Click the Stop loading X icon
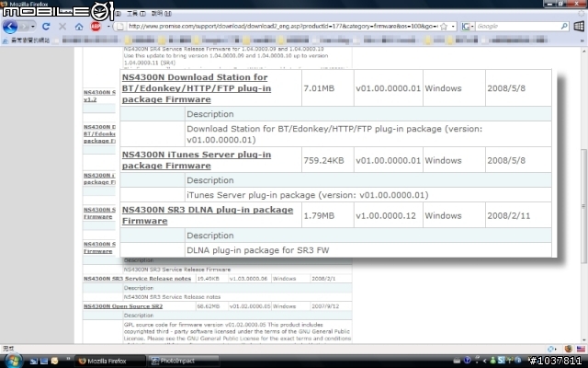 62,27
